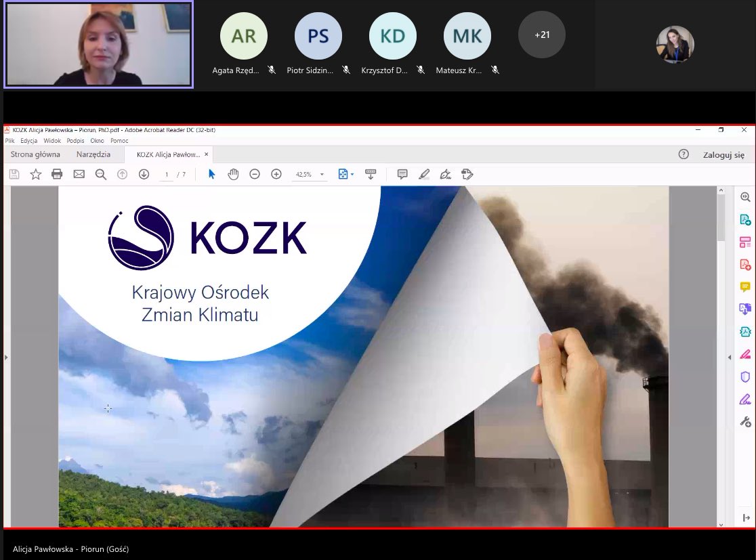This screenshot has height=560, width=756.
Task: Open More tools wrench icon
Action: pyautogui.click(x=745, y=422)
